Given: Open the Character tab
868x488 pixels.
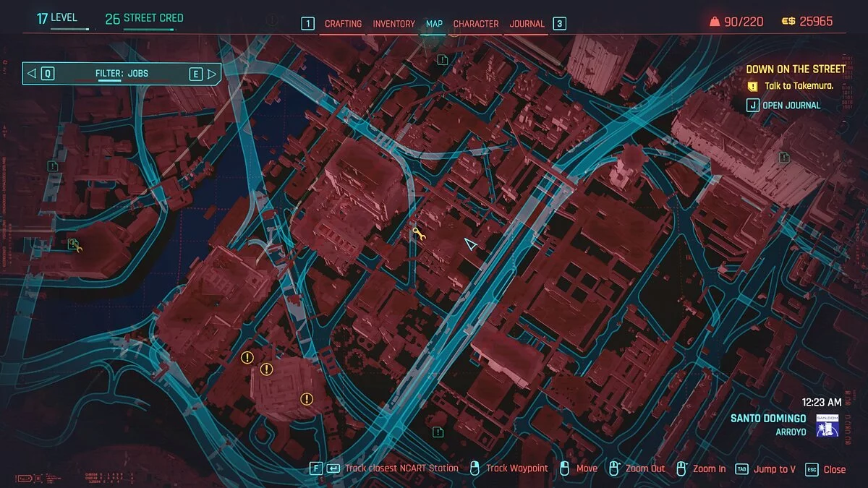Looking at the screenshot, I should pyautogui.click(x=476, y=24).
